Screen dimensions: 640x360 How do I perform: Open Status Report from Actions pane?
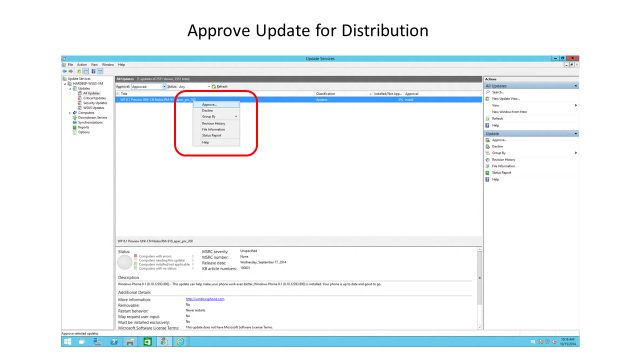pos(501,173)
